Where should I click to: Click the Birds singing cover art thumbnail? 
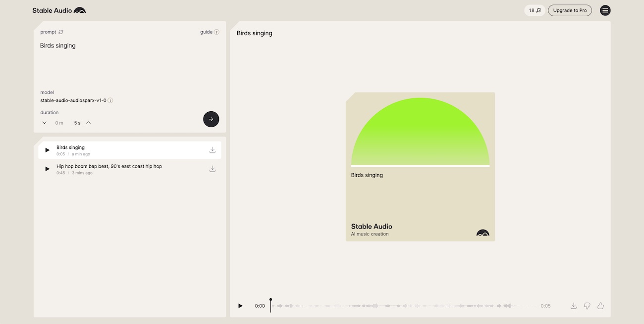(x=420, y=167)
